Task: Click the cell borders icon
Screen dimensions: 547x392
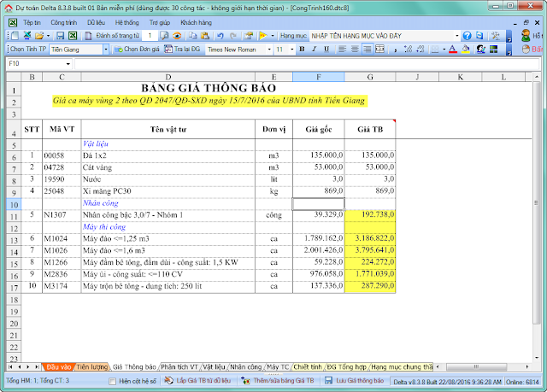Action: click(x=435, y=50)
